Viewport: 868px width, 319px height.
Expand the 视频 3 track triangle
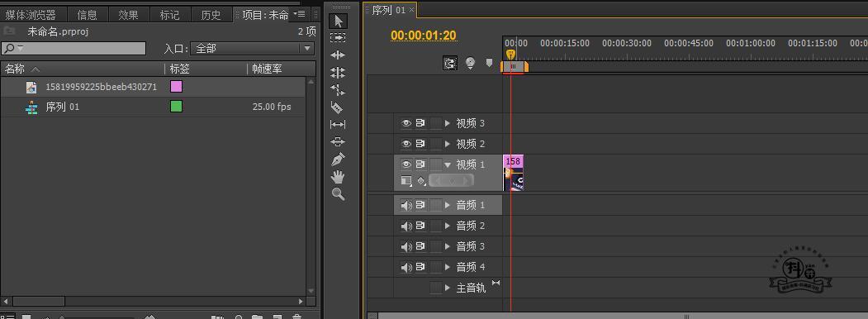[448, 123]
